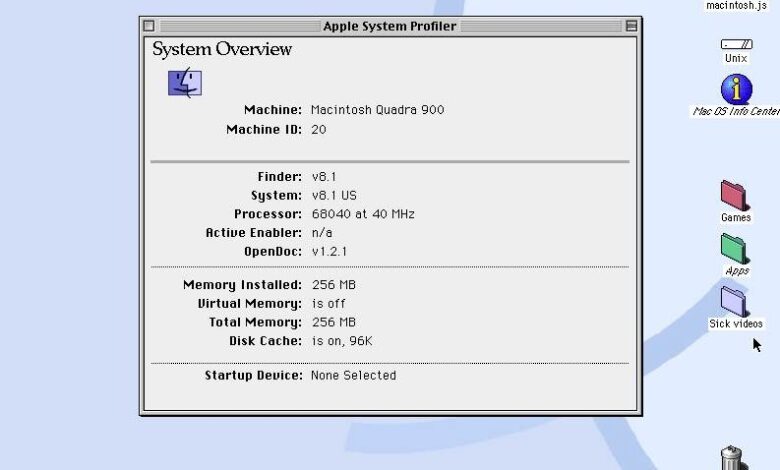The height and width of the screenshot is (470, 780).
Task: Click the Machine: label
Action: coord(273,109)
